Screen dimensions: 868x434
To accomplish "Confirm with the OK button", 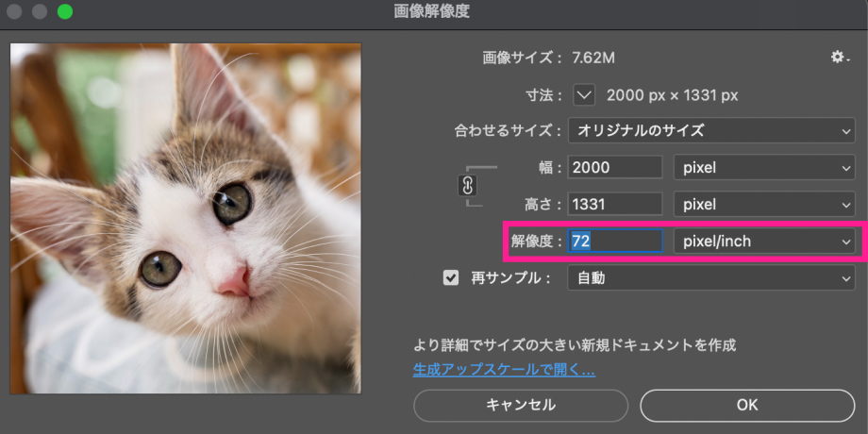I will click(x=746, y=405).
